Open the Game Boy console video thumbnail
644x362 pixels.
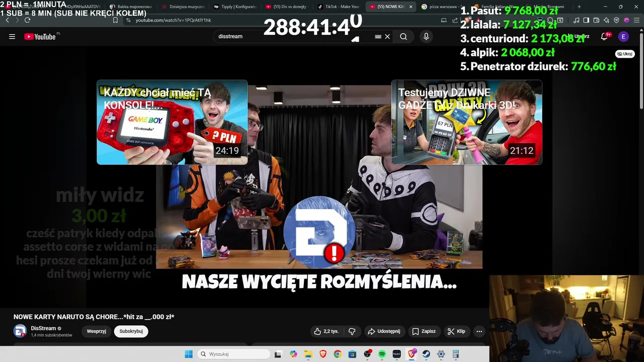coord(172,122)
